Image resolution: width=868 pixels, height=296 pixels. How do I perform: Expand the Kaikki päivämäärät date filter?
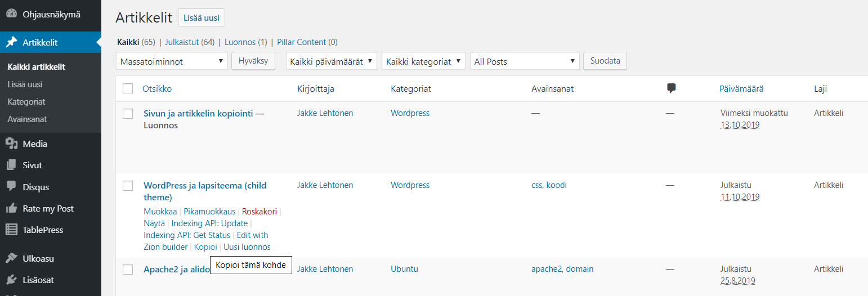tap(331, 61)
